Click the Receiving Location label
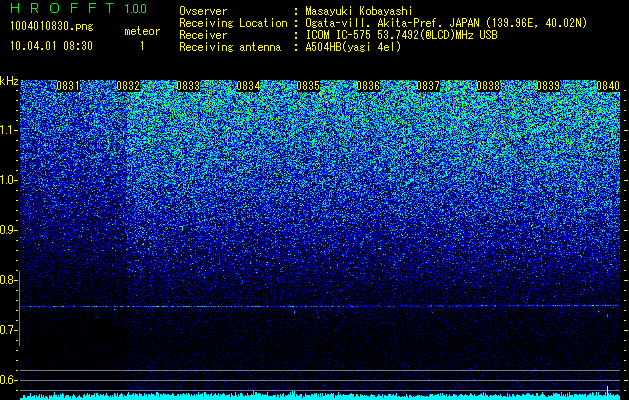629x400 pixels. (233, 23)
